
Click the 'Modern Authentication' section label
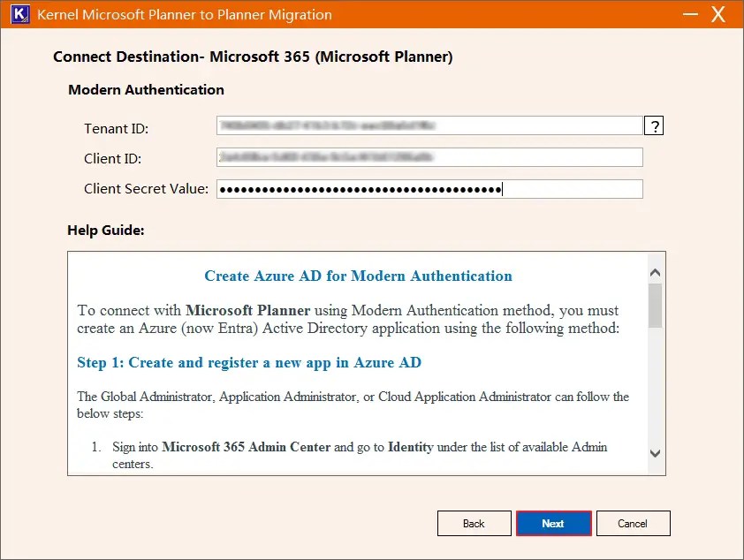tap(146, 90)
